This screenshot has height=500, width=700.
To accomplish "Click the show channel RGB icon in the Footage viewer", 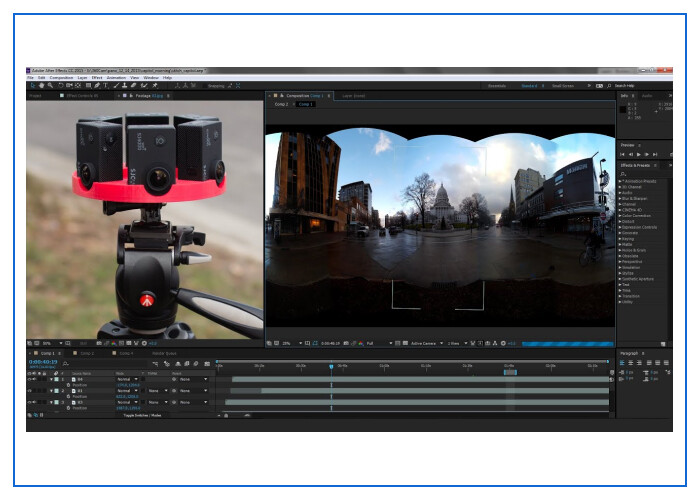I will point(114,343).
